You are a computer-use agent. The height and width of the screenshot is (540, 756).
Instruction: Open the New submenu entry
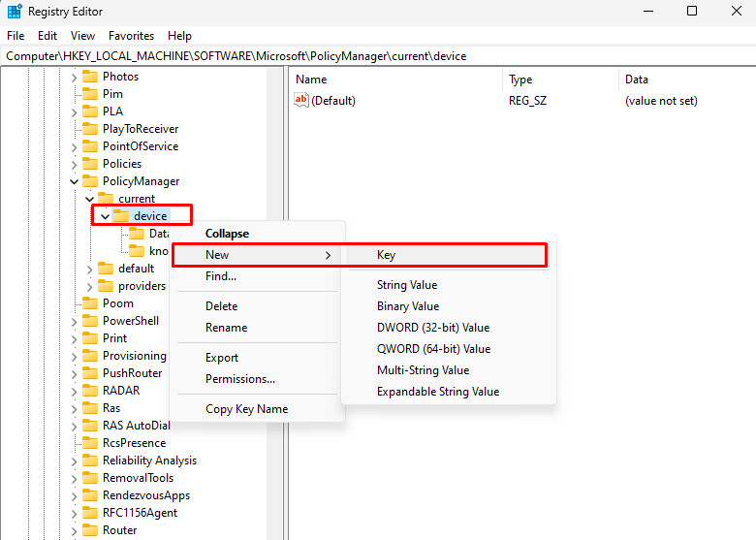point(257,255)
